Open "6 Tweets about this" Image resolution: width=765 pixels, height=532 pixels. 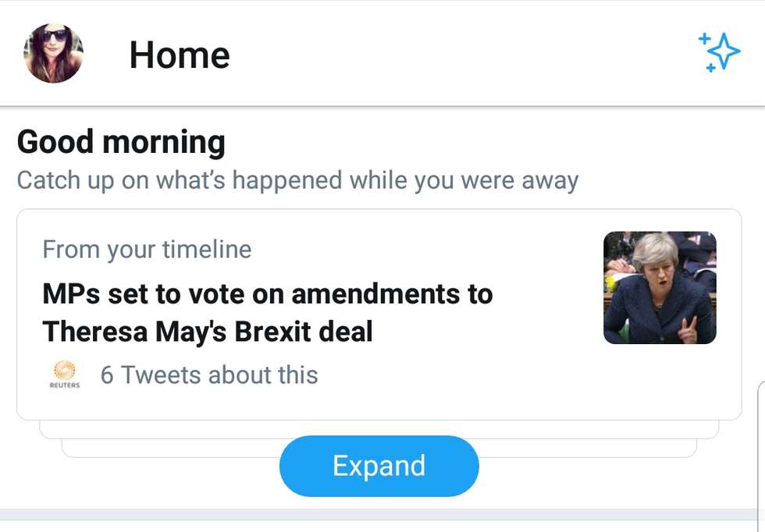(x=209, y=375)
